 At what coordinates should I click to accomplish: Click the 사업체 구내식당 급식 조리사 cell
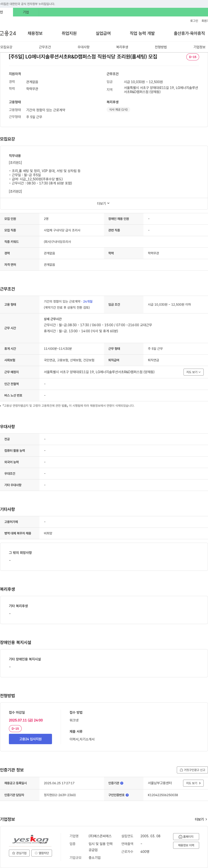tap(62, 230)
